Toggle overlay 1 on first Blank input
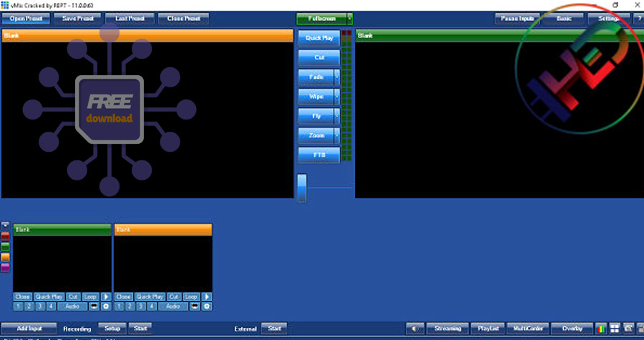Screen dimensions: 644x340 pos(18,306)
